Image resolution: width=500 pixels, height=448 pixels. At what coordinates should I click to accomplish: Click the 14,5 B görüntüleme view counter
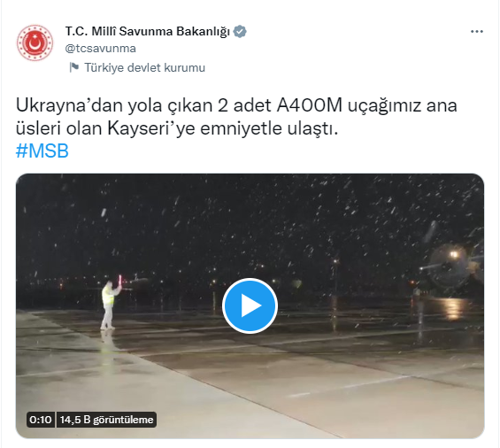coord(106,420)
